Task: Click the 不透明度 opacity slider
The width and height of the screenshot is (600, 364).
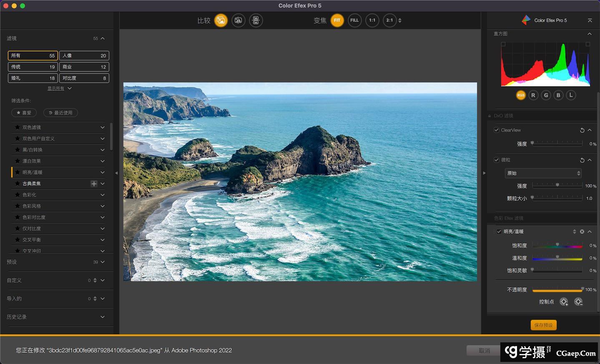Action: 557,290
